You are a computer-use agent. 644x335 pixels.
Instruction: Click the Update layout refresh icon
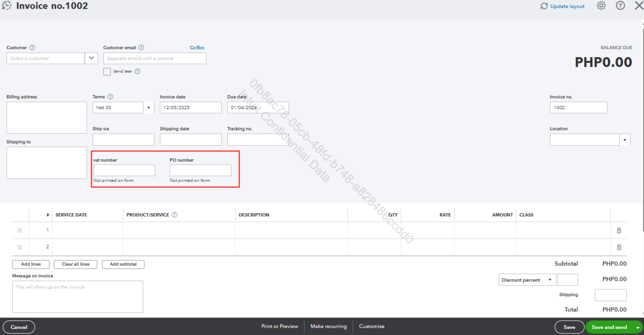(x=544, y=6)
